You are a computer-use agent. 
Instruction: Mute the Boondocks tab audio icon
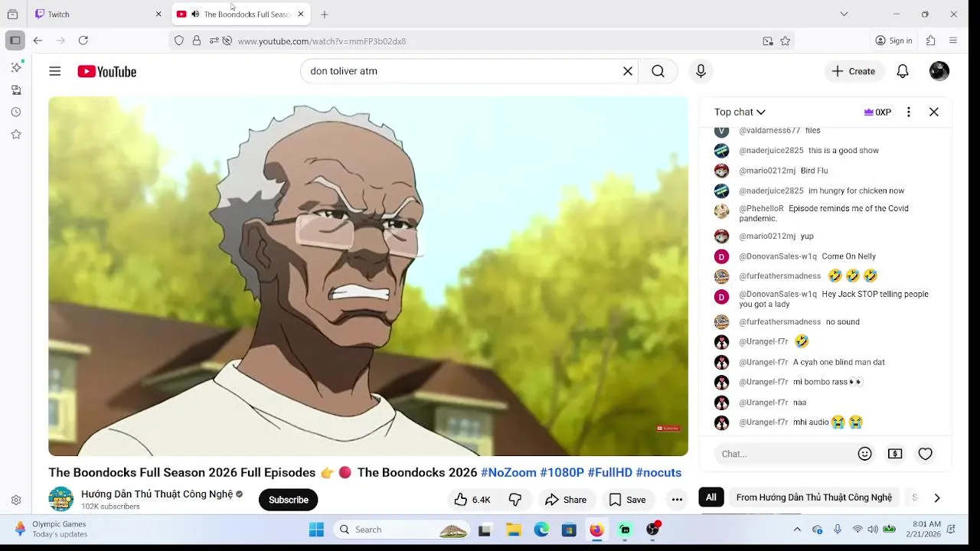tap(194, 14)
